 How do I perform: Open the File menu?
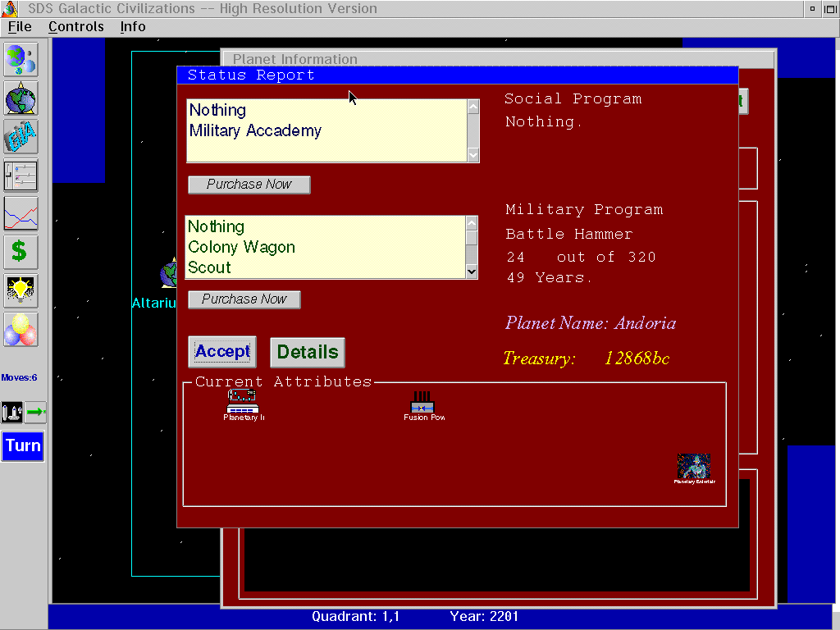[x=20, y=27]
